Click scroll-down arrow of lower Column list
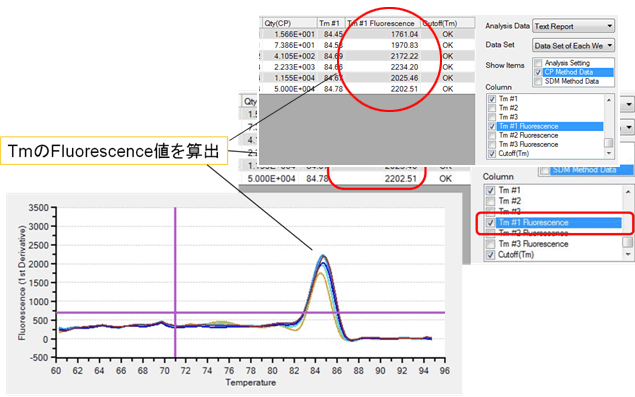This screenshot has width=635, height=397. (x=628, y=255)
